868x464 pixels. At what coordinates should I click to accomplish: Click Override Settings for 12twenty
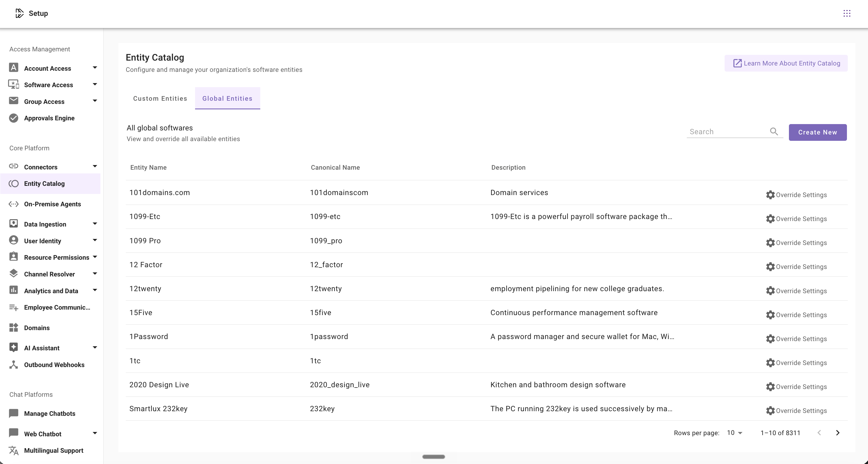pyautogui.click(x=796, y=291)
